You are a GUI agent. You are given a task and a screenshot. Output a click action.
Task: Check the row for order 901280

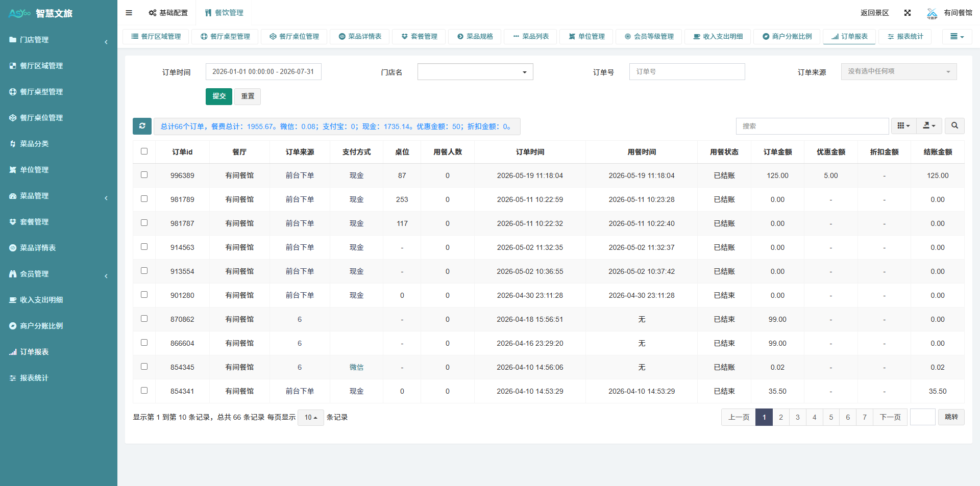point(144,295)
